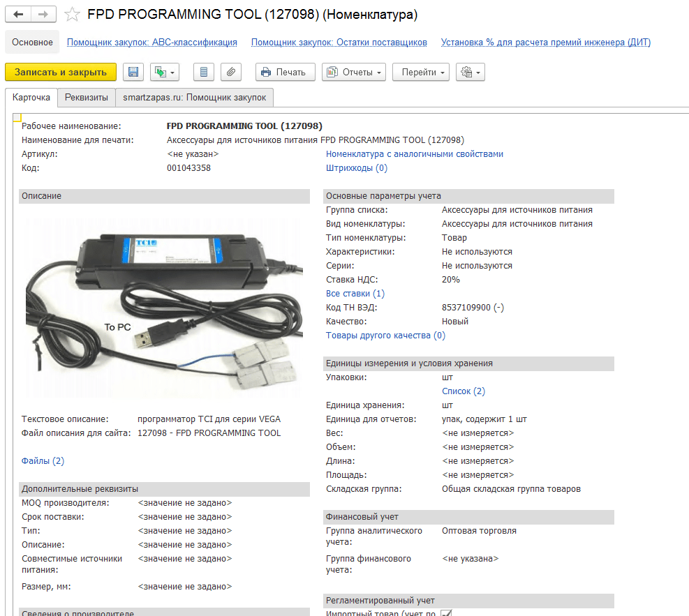This screenshot has height=616, width=689.
Task: Click the document list icon in toolbar
Action: (203, 72)
